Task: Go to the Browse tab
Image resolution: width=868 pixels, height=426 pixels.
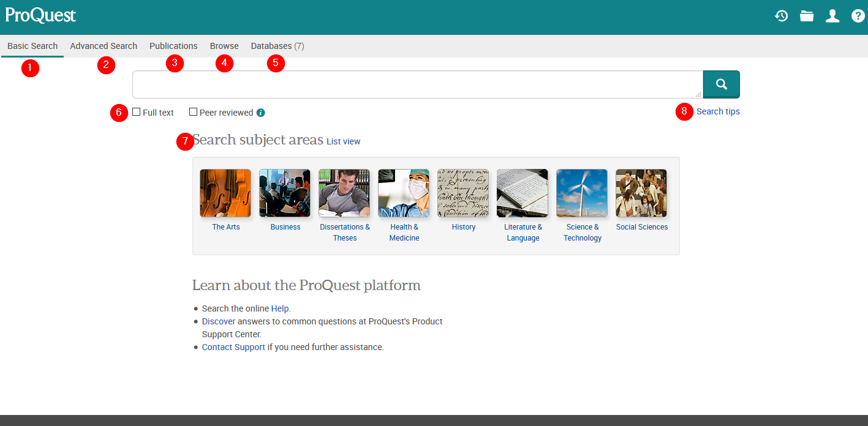Action: [x=224, y=46]
